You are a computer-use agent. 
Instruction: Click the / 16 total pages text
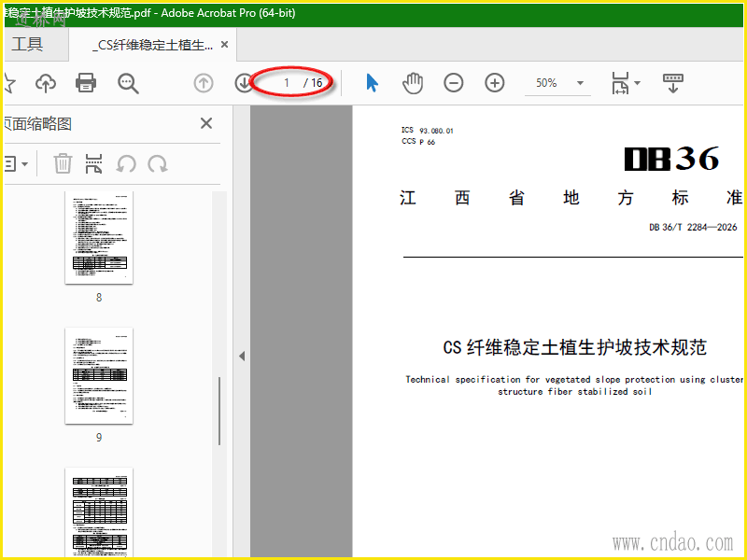point(313,83)
